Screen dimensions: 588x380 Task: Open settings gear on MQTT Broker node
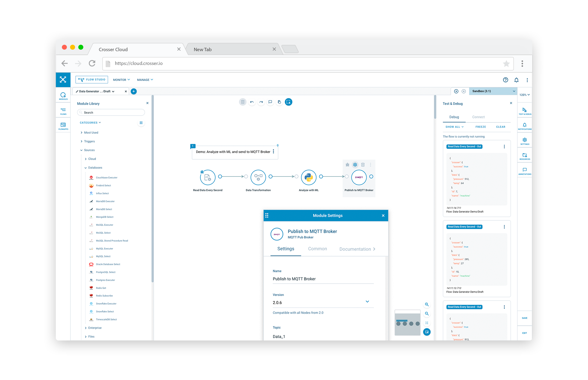pyautogui.click(x=355, y=165)
